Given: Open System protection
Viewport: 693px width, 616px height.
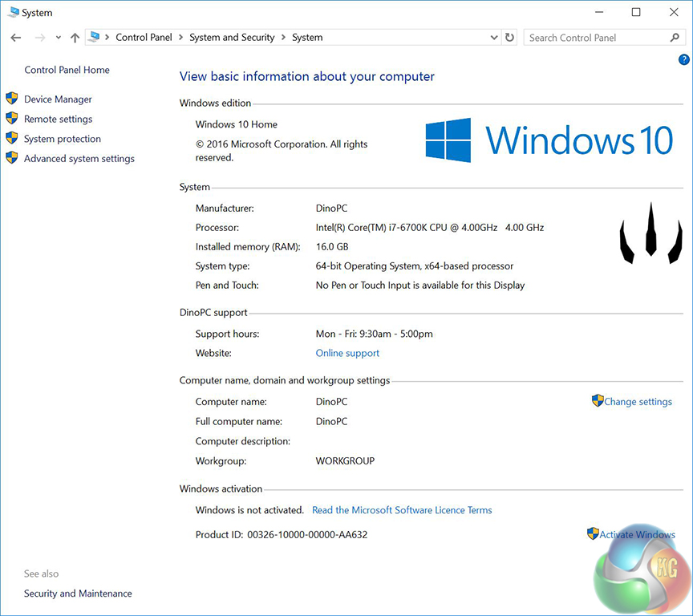Looking at the screenshot, I should [x=63, y=139].
